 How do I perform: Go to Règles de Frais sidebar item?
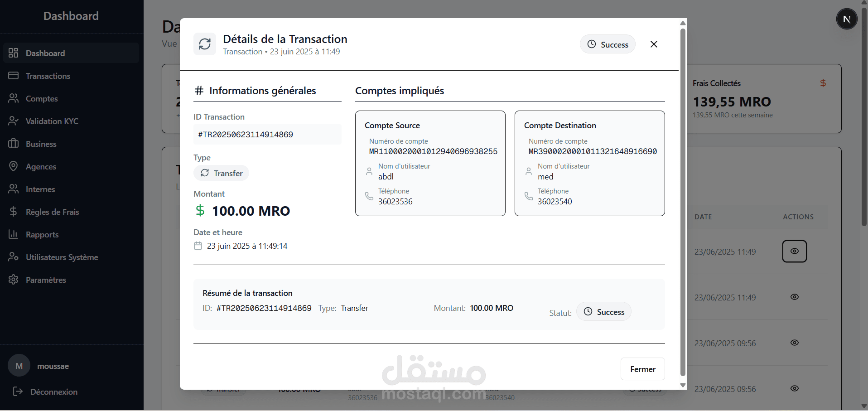point(71,212)
